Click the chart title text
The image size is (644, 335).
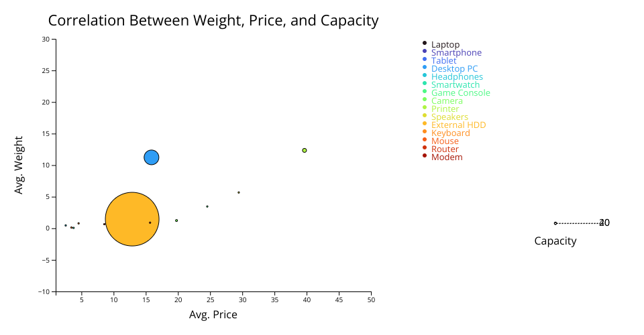tap(213, 21)
